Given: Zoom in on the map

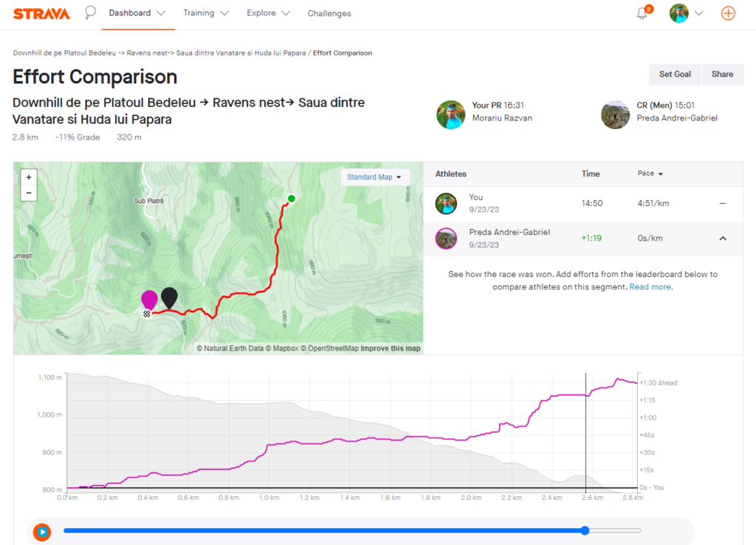Looking at the screenshot, I should 28,177.
